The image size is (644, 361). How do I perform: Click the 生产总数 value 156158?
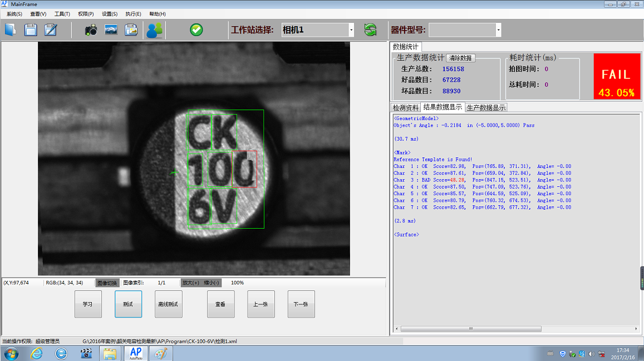point(453,70)
